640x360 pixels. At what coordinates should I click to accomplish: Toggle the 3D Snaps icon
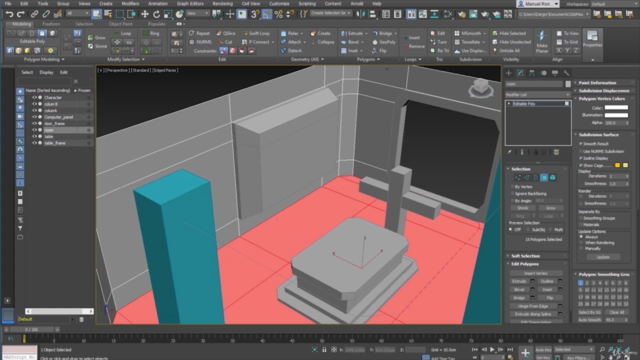point(255,15)
